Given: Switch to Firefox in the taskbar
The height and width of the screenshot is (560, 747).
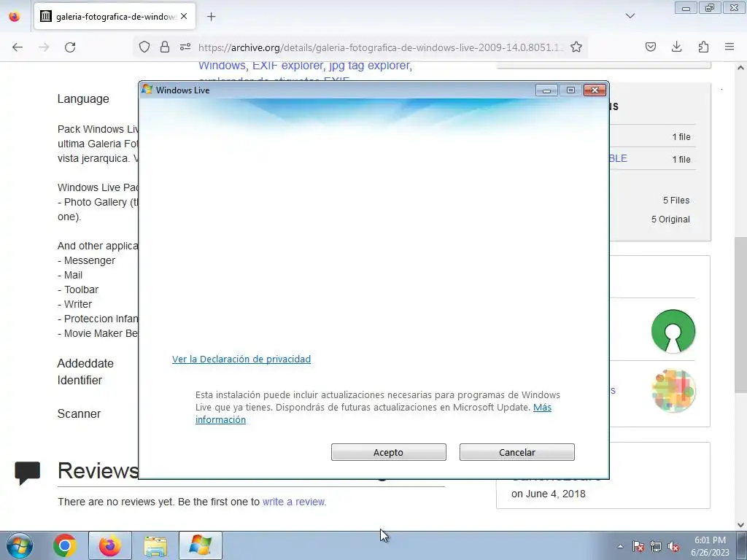Looking at the screenshot, I should point(110,545).
